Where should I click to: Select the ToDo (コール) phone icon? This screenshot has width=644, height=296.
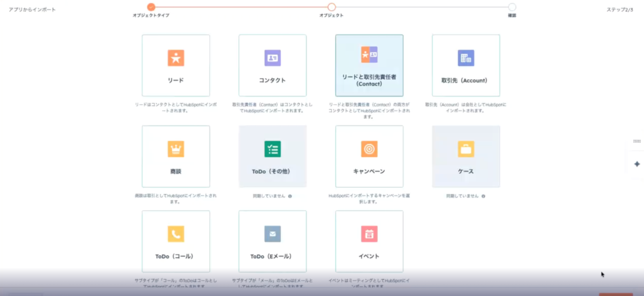coord(176,234)
